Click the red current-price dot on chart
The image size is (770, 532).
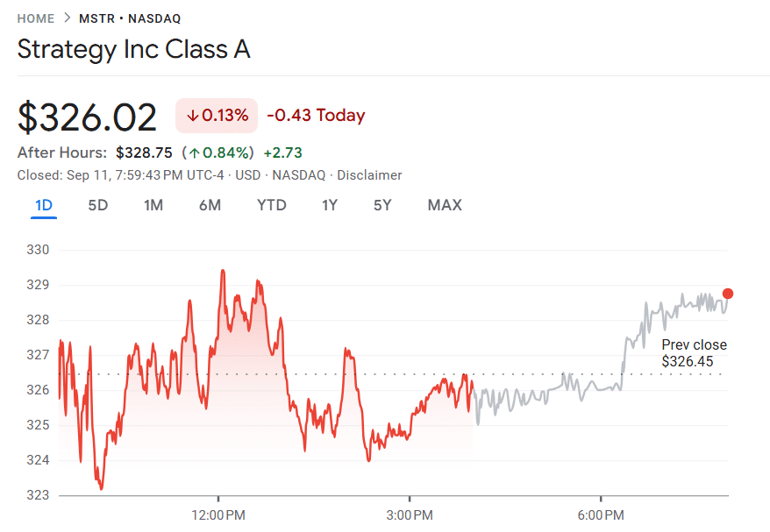727,295
